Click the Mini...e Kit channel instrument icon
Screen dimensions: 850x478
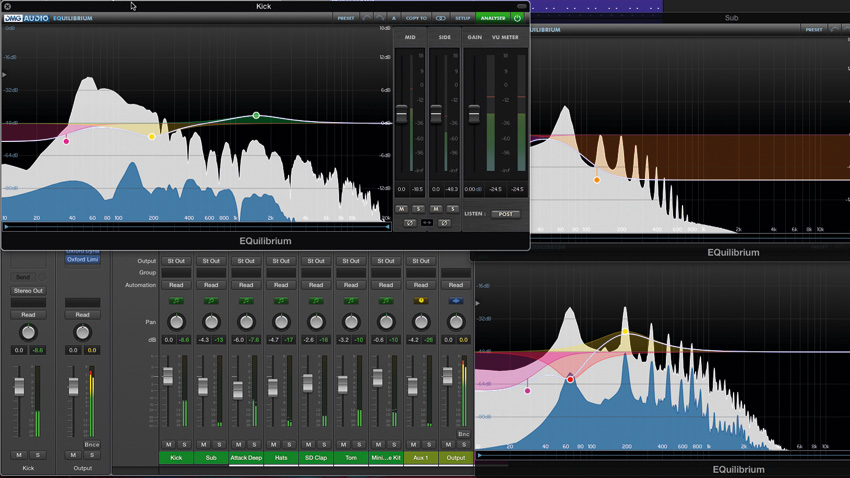tap(386, 301)
